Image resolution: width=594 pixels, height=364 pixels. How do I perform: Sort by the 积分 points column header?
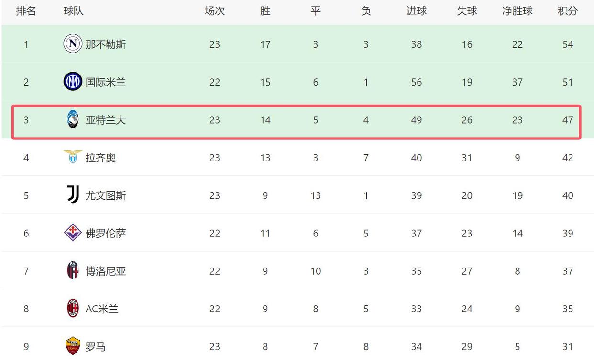click(x=568, y=11)
